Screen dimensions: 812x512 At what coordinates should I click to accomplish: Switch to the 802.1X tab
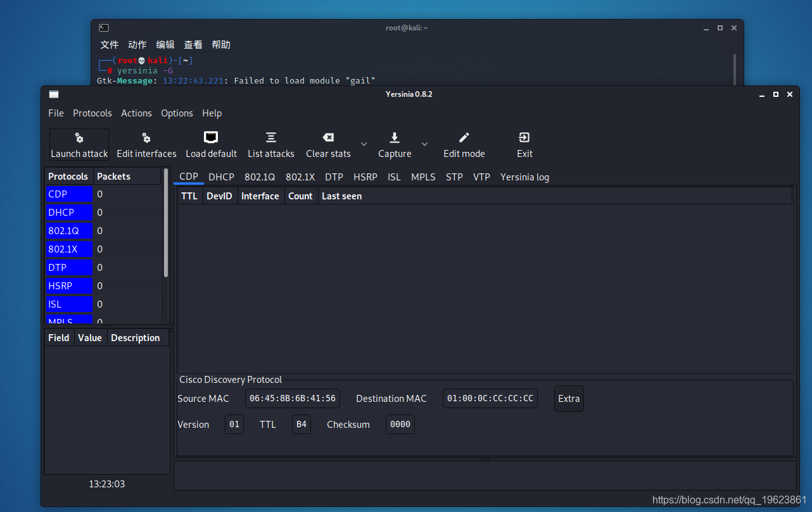(x=300, y=177)
